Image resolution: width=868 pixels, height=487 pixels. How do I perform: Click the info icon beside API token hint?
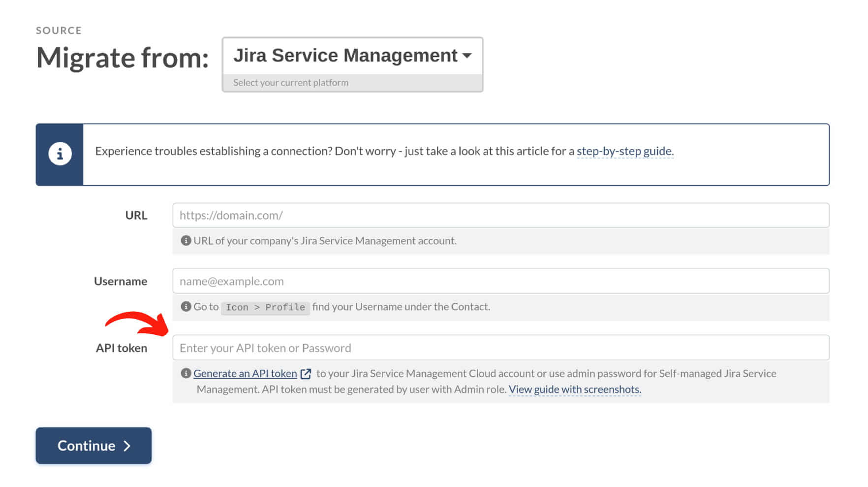(186, 373)
